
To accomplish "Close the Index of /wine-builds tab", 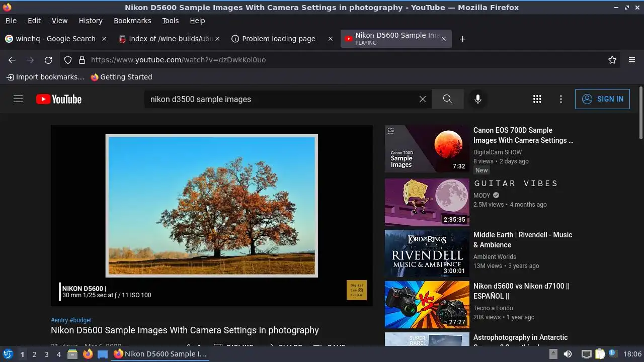I will point(217,39).
